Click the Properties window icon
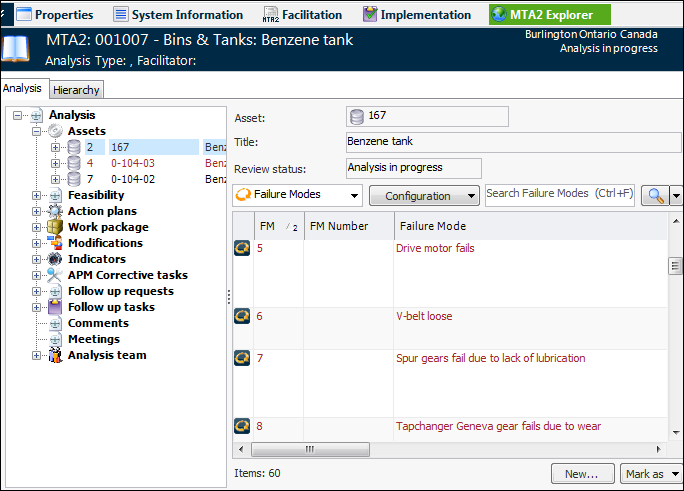The height and width of the screenshot is (491, 684). [24, 15]
